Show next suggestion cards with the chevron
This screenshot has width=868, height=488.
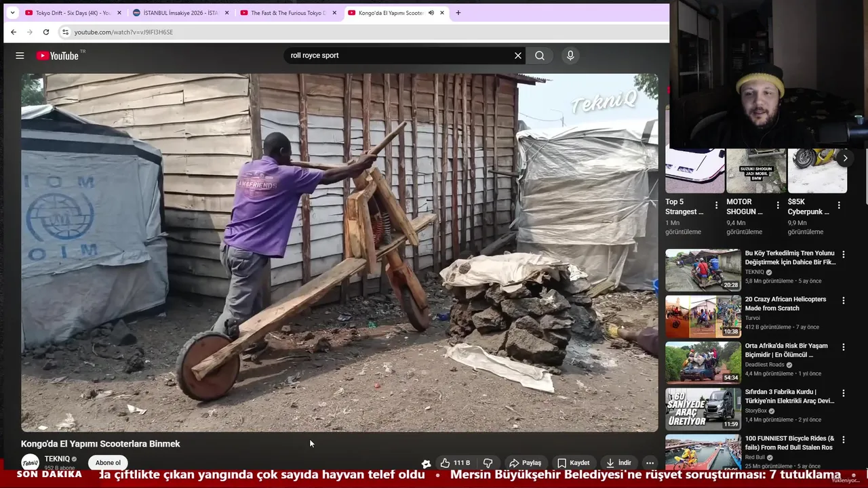tap(845, 158)
